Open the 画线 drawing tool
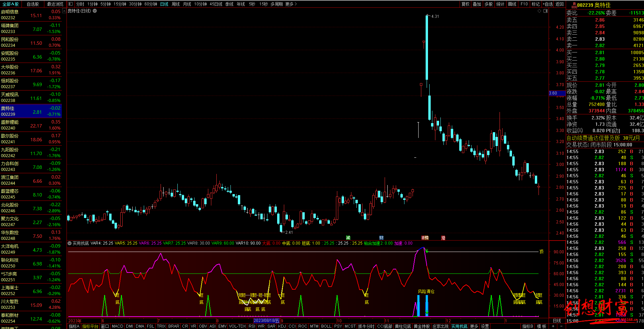644x329 pixels. 512,4
